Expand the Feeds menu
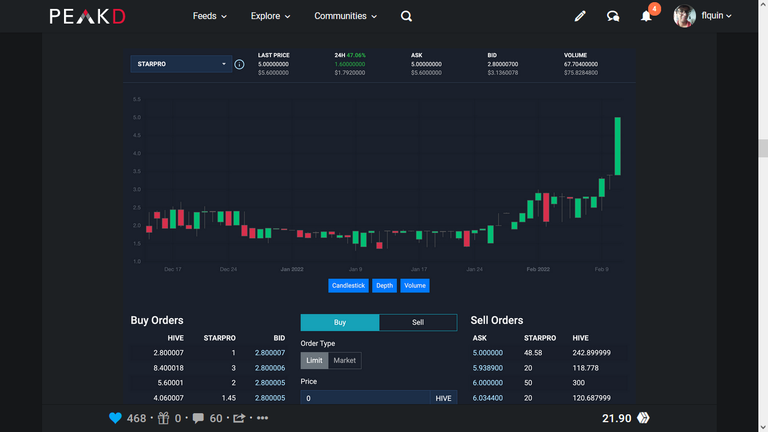 pos(210,16)
